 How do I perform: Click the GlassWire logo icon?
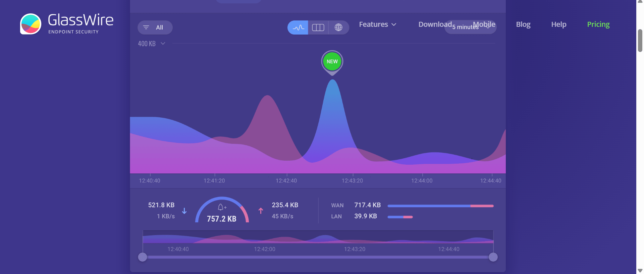coord(31,24)
